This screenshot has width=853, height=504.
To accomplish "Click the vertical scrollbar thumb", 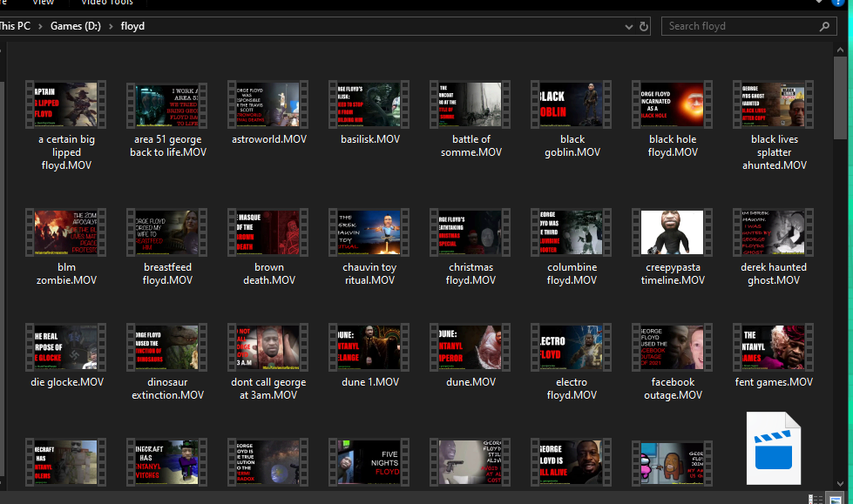I will pyautogui.click(x=841, y=96).
